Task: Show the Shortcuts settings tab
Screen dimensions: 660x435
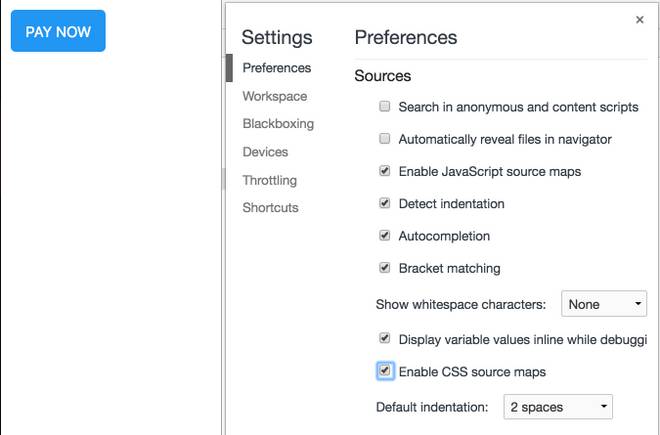Action: (270, 208)
